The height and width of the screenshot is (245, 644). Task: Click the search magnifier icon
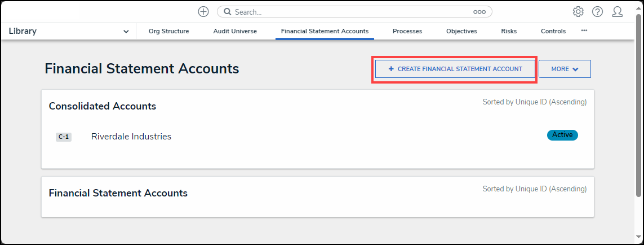(x=228, y=12)
